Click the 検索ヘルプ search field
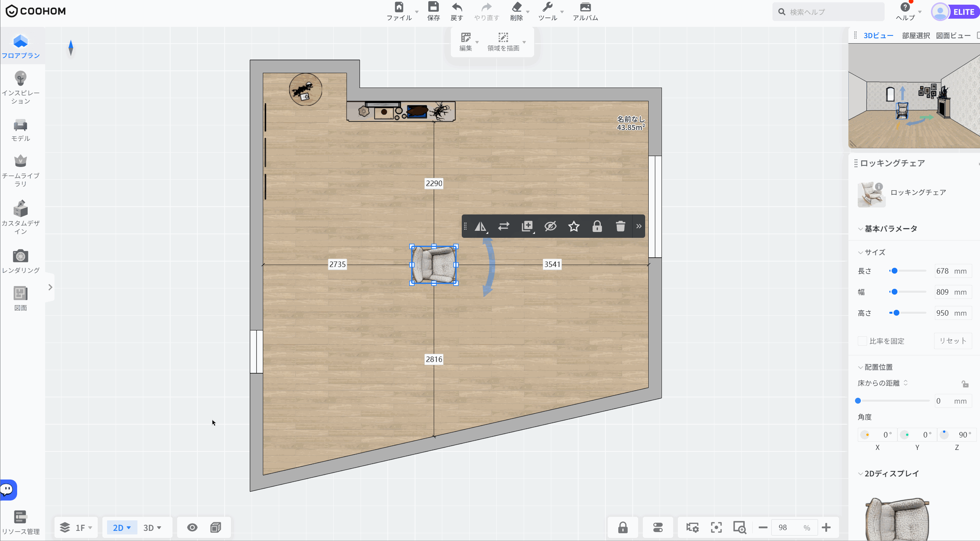Image resolution: width=980 pixels, height=541 pixels. pyautogui.click(x=829, y=12)
